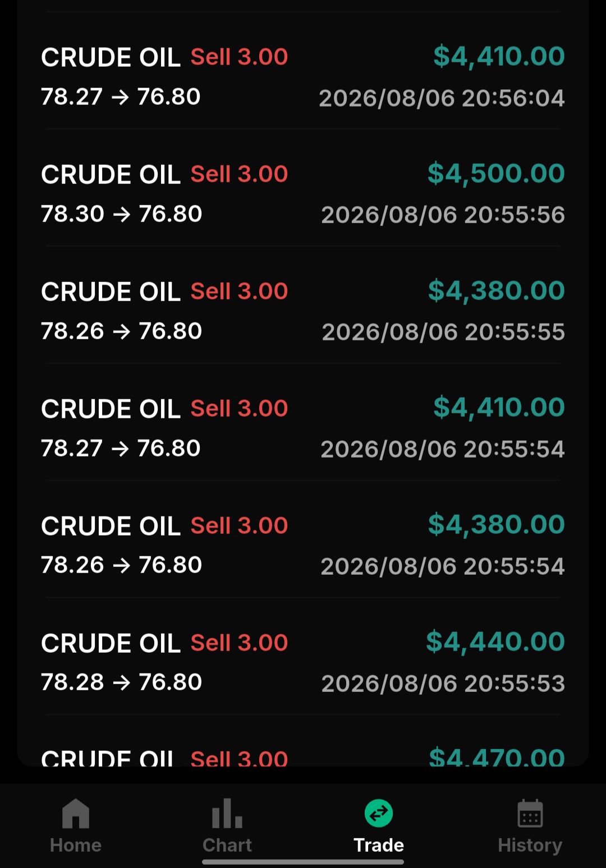Tap the bottom home gesture bar
The width and height of the screenshot is (606, 868).
pyautogui.click(x=303, y=862)
